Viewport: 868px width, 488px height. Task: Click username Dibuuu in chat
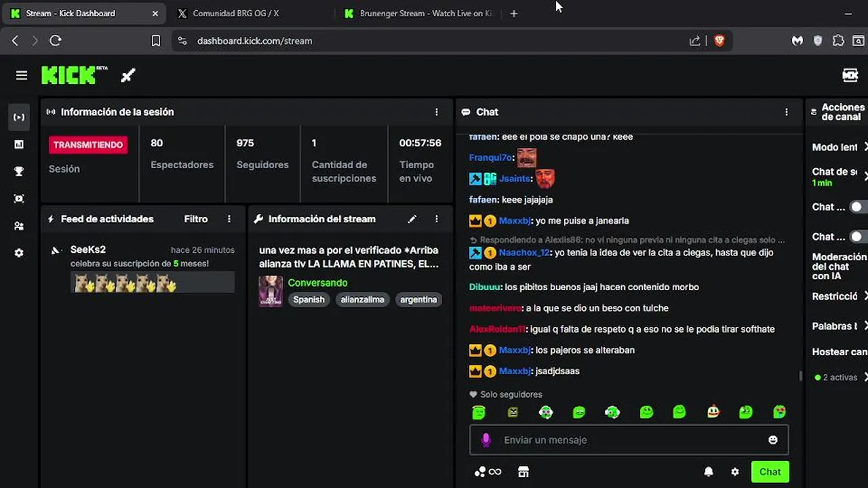486,287
